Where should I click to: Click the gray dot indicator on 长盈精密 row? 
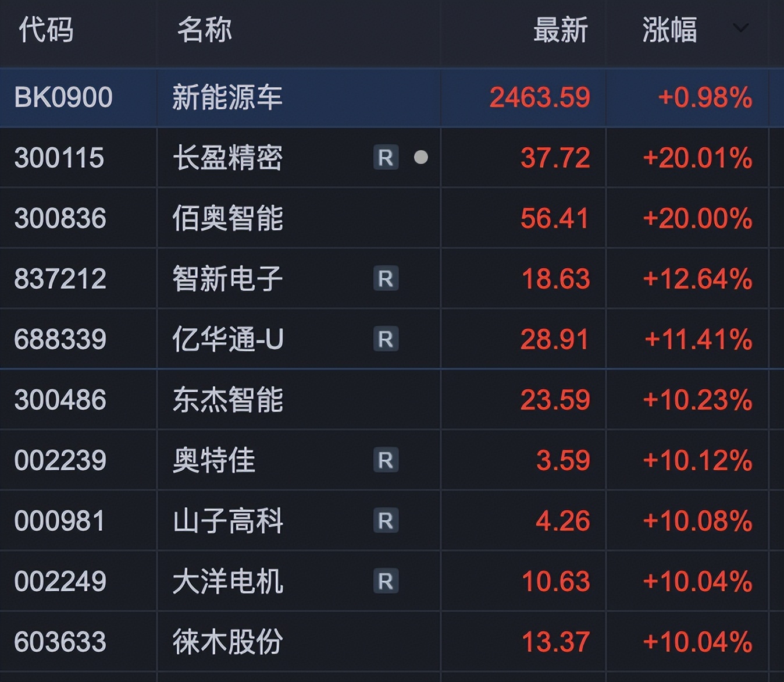(x=421, y=157)
